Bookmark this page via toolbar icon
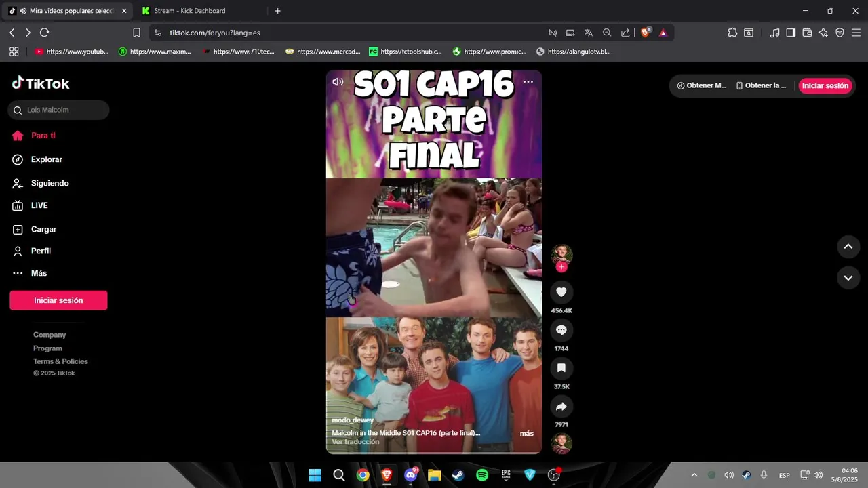Image resolution: width=868 pixels, height=488 pixels. coord(136,33)
